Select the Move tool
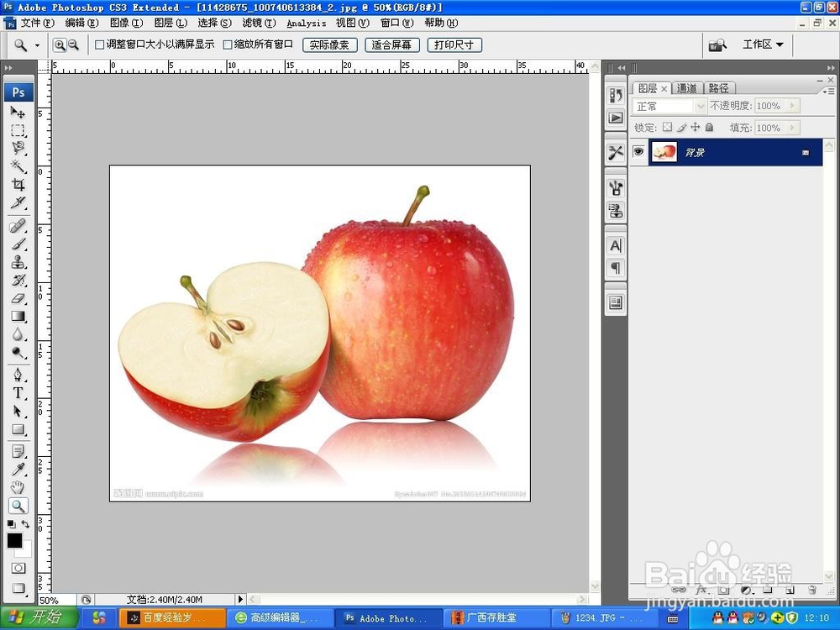840x630 pixels. 18,113
